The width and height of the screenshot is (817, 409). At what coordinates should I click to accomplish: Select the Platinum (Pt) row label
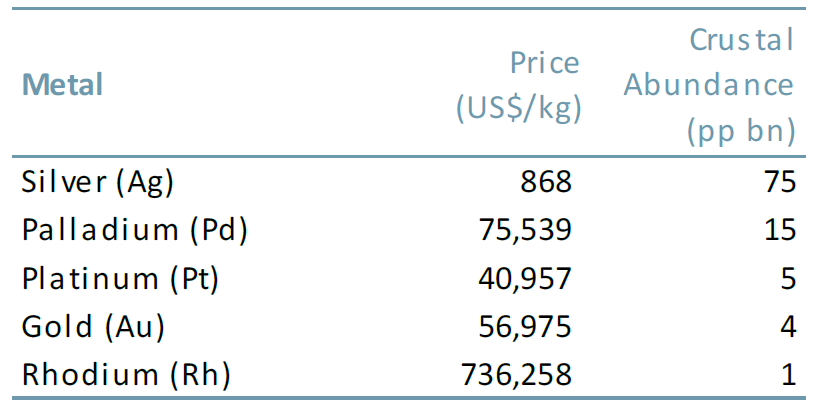coord(120,278)
